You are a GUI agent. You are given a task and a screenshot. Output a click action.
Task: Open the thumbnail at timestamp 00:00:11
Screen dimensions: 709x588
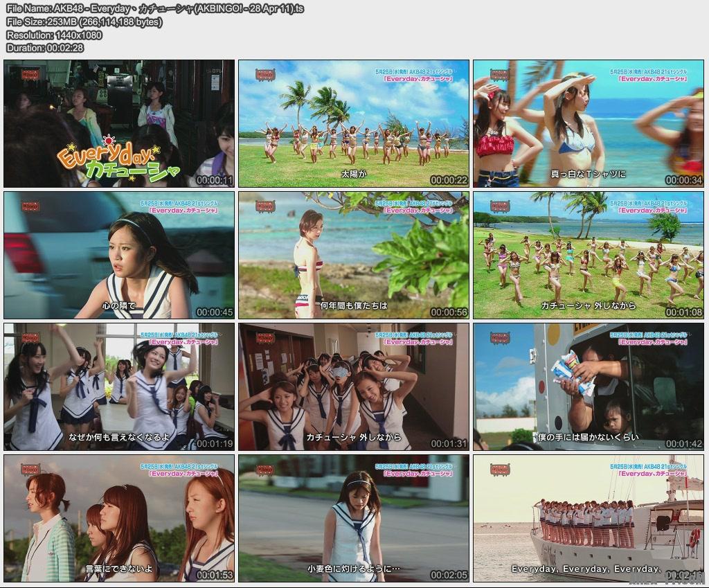pos(119,123)
